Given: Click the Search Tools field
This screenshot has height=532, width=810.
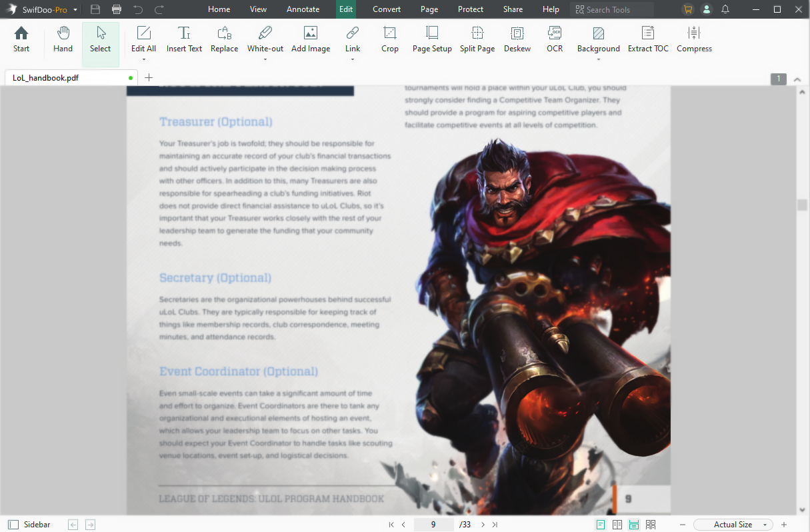Looking at the screenshot, I should pyautogui.click(x=613, y=9).
